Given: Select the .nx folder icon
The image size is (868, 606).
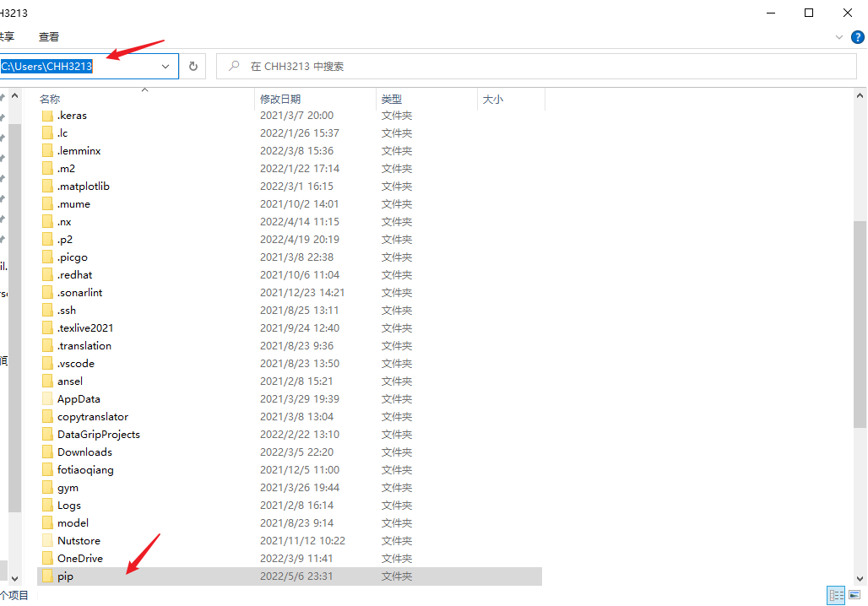Looking at the screenshot, I should click(x=48, y=222).
